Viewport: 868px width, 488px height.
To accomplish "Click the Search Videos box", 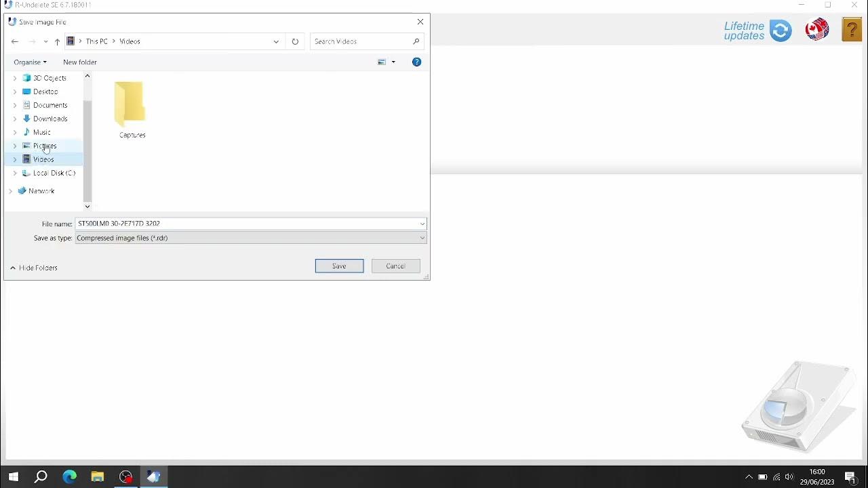I will 368,41.
